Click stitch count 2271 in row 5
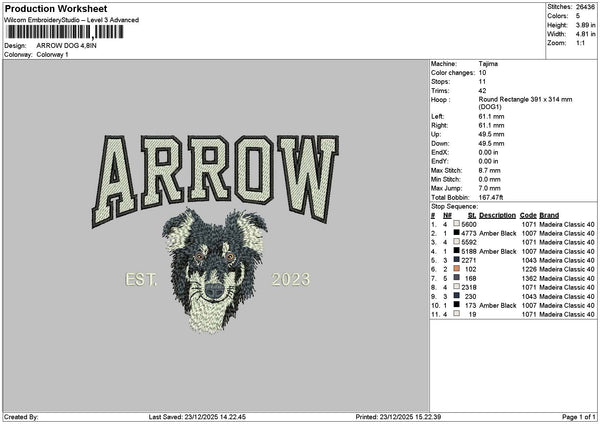Viewport: 600px width, 424px height. [x=469, y=260]
